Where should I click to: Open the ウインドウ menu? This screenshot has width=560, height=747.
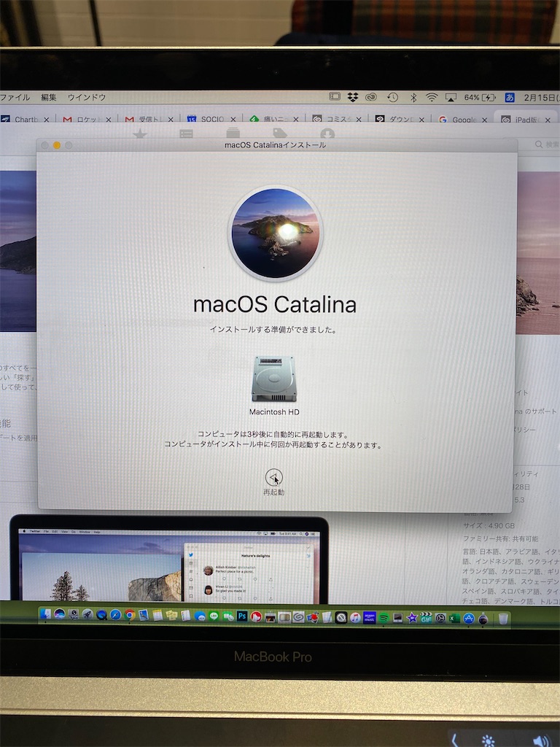pyautogui.click(x=87, y=97)
